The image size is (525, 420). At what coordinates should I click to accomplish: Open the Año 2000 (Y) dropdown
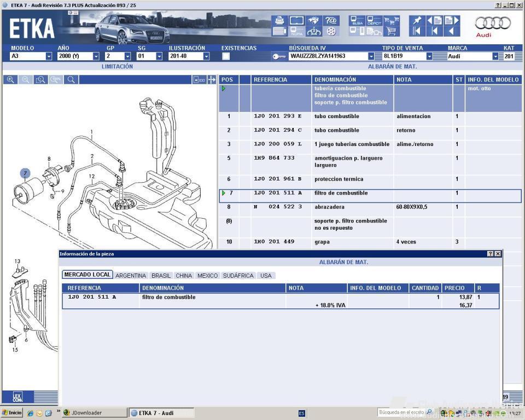click(x=96, y=56)
